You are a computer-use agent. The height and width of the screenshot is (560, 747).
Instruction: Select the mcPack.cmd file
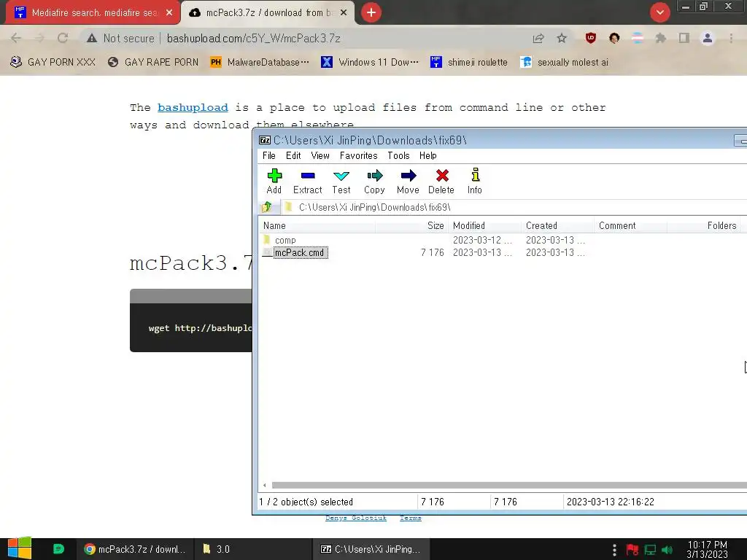(x=299, y=253)
